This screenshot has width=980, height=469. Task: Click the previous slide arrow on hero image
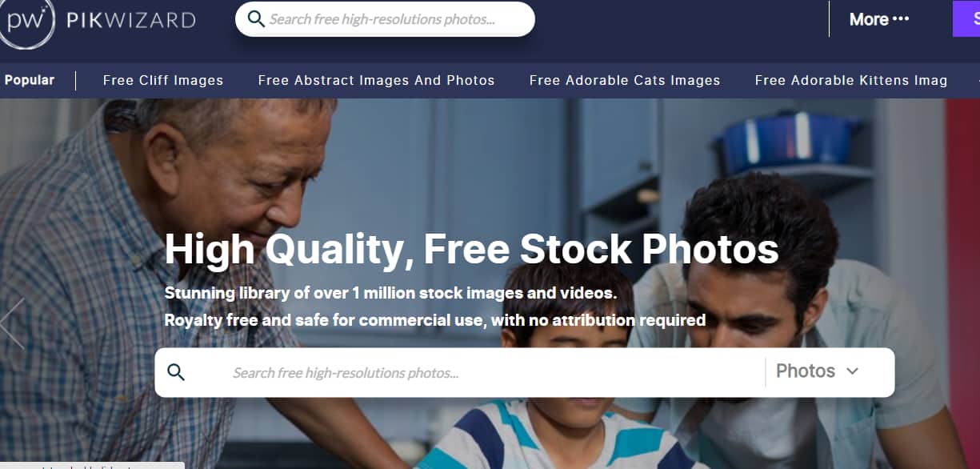(12, 323)
